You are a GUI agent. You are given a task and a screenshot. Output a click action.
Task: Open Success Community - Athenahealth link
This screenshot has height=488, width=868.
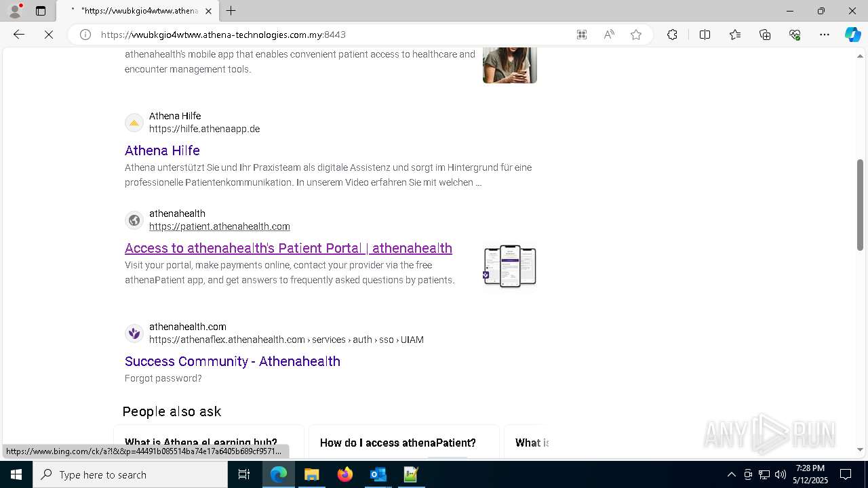233,361
